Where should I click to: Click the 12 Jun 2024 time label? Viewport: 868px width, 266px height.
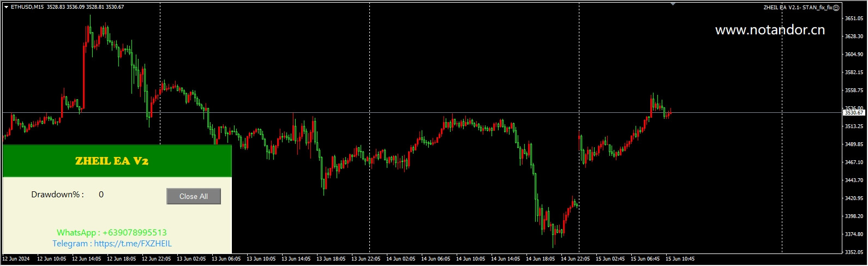click(15, 259)
